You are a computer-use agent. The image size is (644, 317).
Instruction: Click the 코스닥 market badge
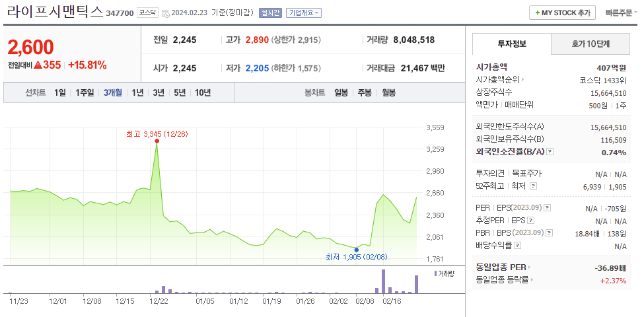tap(147, 13)
